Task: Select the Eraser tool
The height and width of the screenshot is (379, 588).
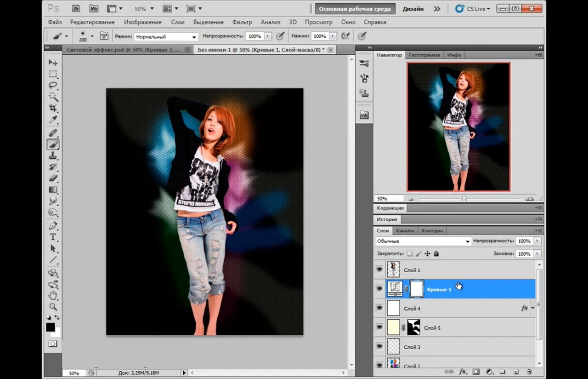Action: click(53, 178)
